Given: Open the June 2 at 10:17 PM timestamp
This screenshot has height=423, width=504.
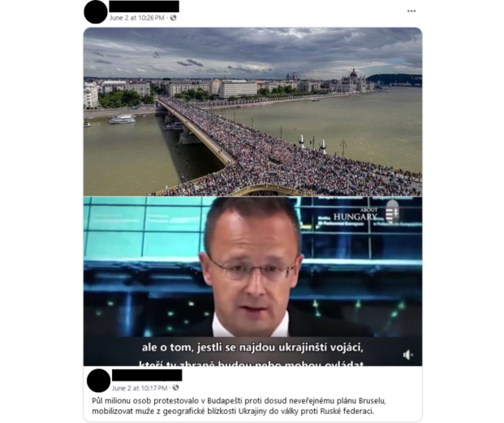Looking at the screenshot, I should tap(140, 388).
